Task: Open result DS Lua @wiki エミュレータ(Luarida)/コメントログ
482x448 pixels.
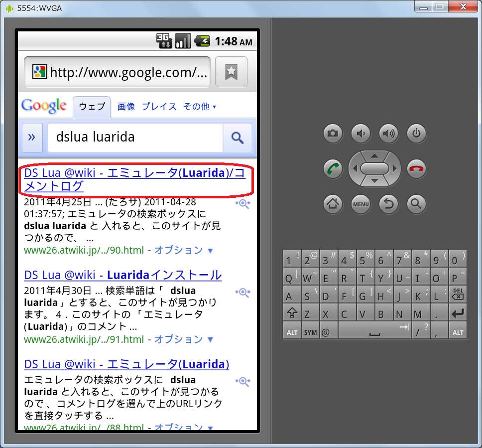Action: click(134, 179)
